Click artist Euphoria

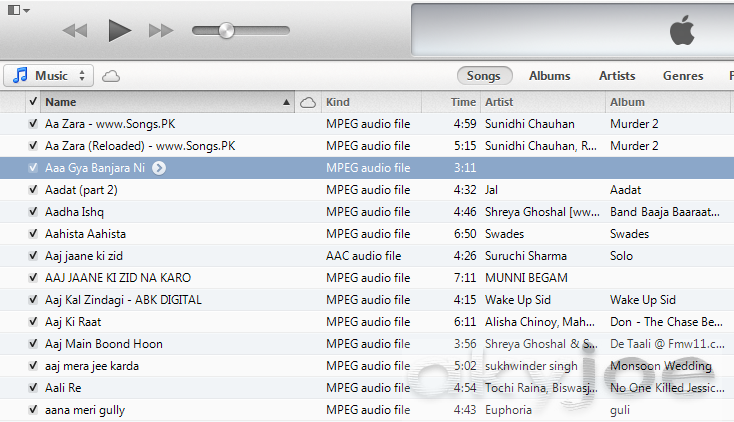point(508,410)
